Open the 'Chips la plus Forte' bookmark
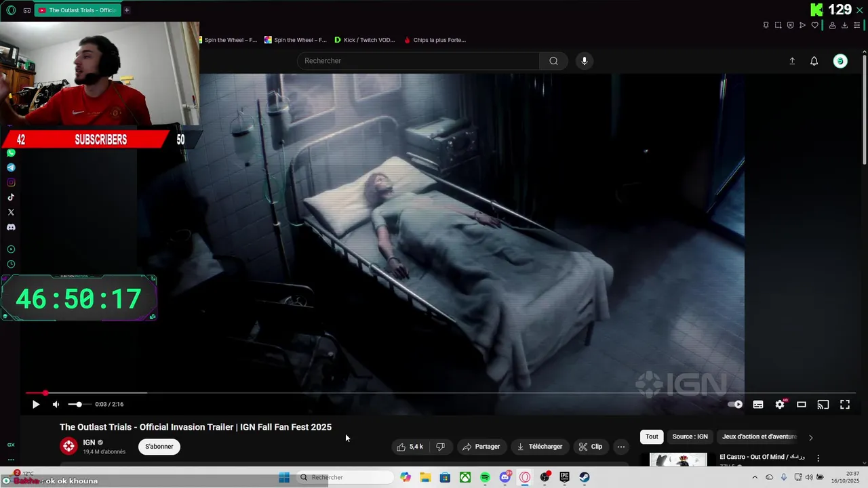Screen dimensions: 868x488 (x=435, y=40)
